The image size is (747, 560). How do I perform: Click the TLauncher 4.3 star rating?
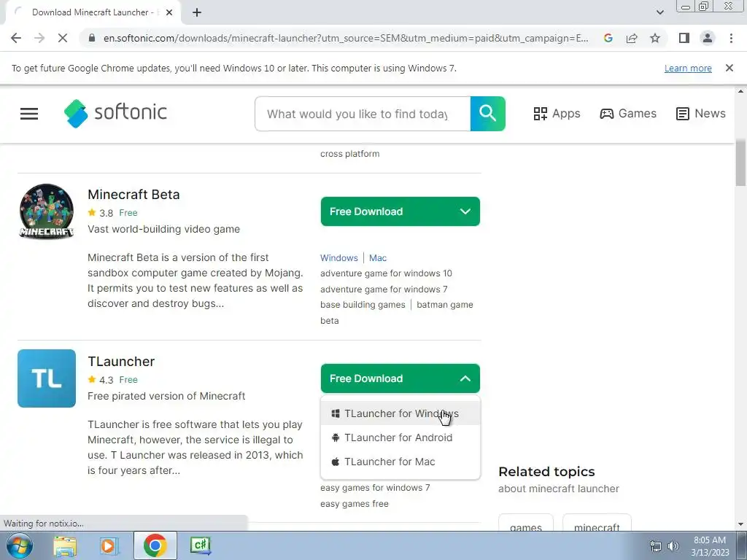point(101,380)
